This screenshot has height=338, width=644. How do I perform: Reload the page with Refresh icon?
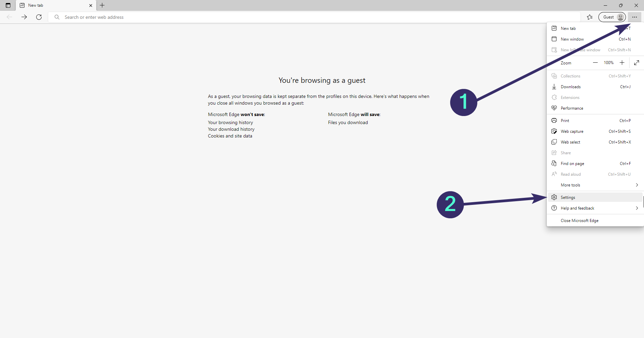coord(39,17)
